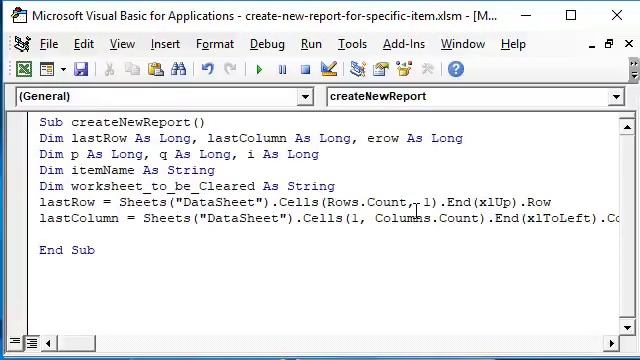640x360 pixels.
Task: Open the File menu
Action: click(x=49, y=44)
